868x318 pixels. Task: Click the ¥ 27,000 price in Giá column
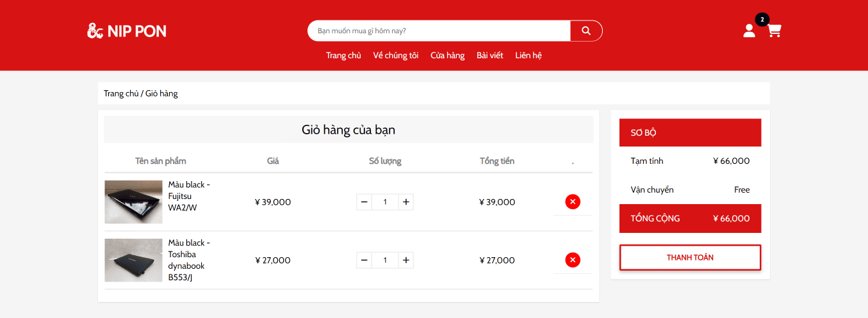pos(273,260)
